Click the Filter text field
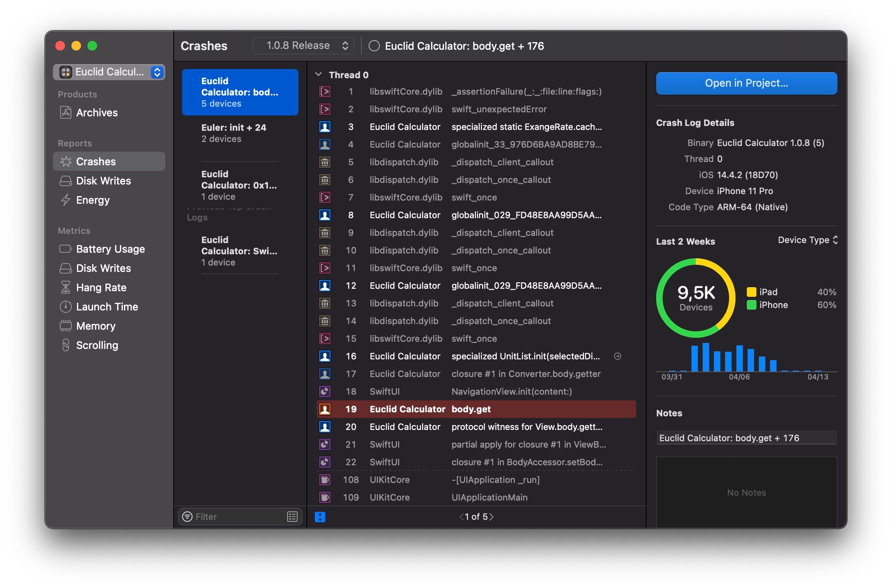The height and width of the screenshot is (588, 892). coord(240,517)
